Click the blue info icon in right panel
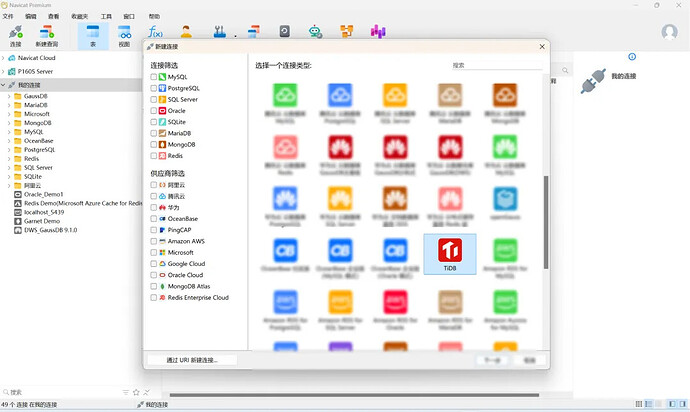Image resolution: width=690 pixels, height=412 pixels. click(x=632, y=56)
